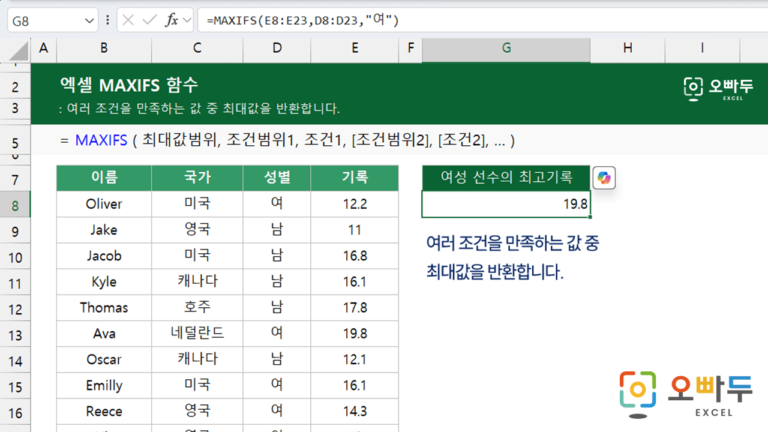This screenshot has height=432, width=768.
Task: Confirm entry with the checkmark icon
Action: [x=149, y=21]
